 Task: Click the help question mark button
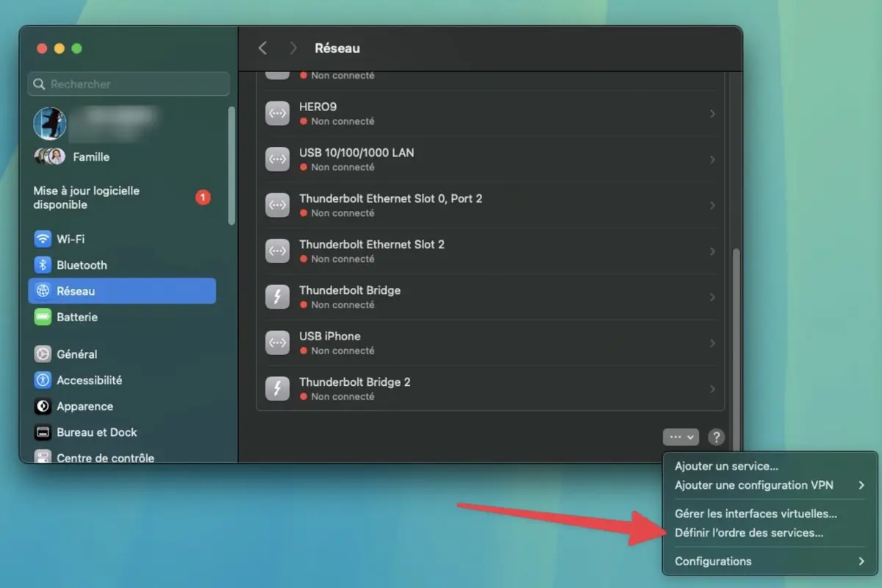716,437
